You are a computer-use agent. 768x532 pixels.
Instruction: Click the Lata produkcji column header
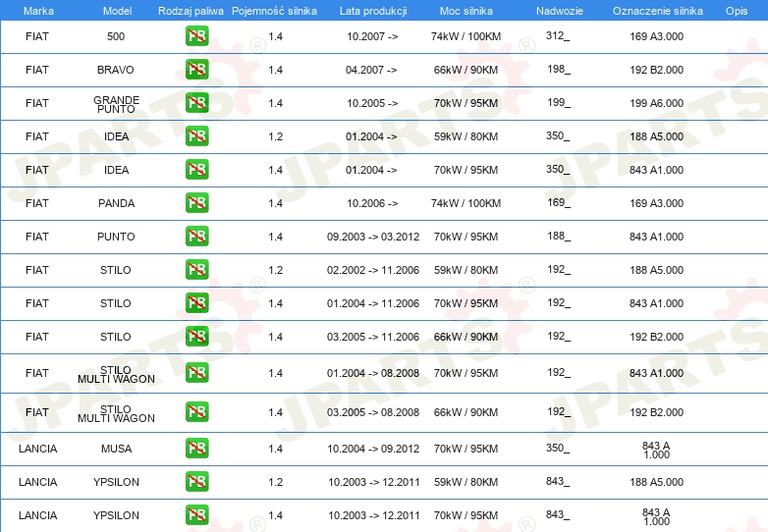pos(373,11)
